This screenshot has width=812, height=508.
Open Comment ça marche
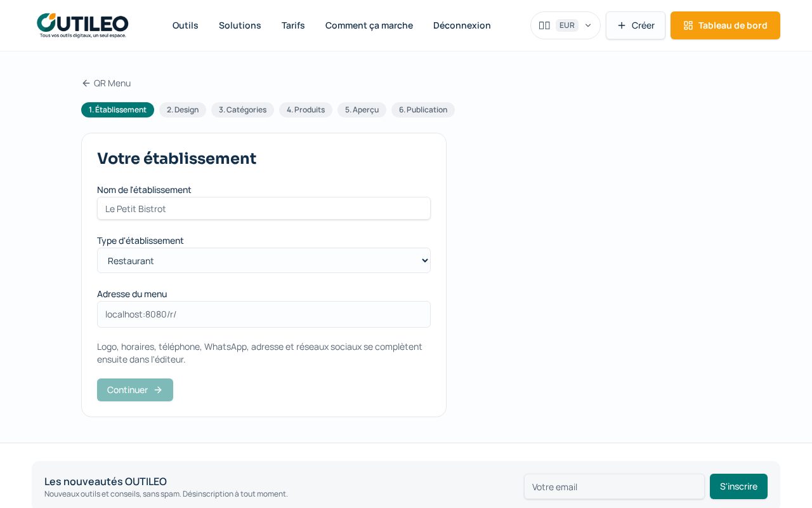point(369,25)
